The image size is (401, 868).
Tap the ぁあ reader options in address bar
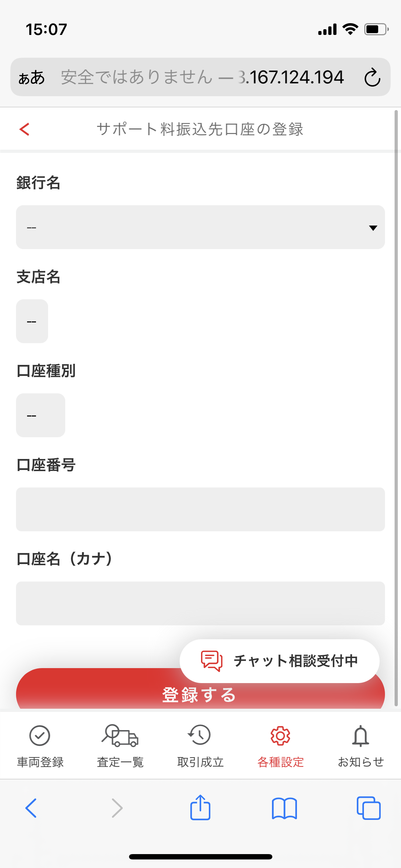(32, 77)
